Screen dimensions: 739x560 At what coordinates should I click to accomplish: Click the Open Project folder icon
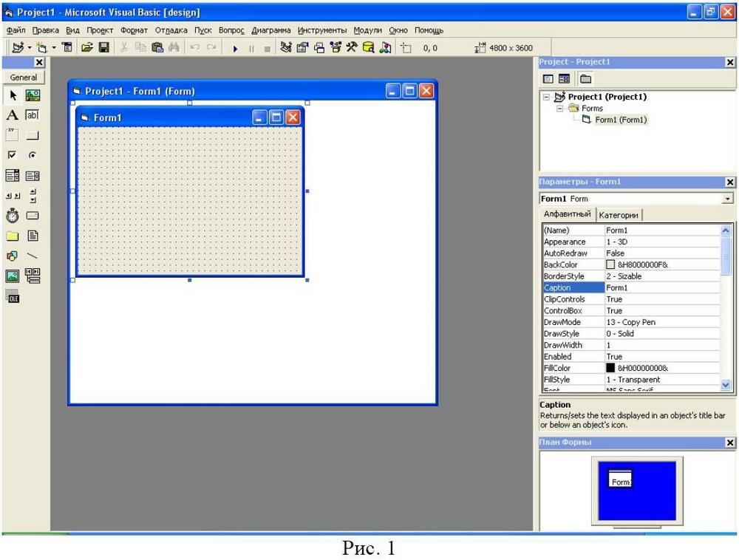pyautogui.click(x=87, y=47)
